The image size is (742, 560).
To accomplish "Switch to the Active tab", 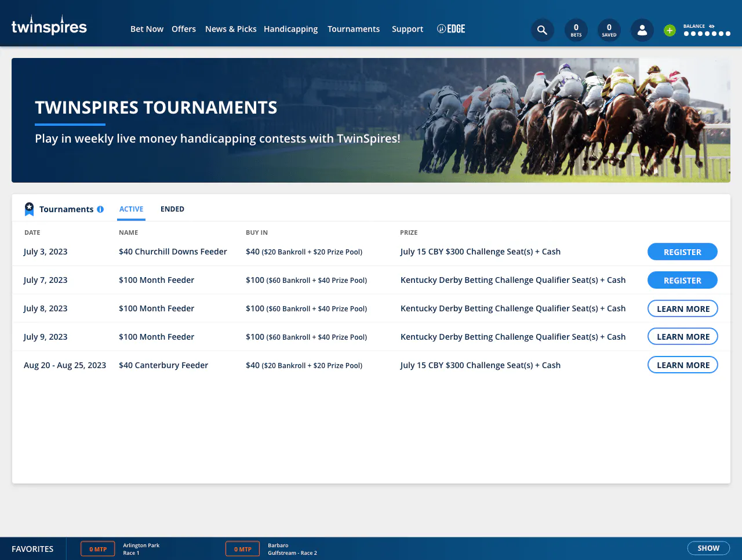I will click(x=131, y=209).
